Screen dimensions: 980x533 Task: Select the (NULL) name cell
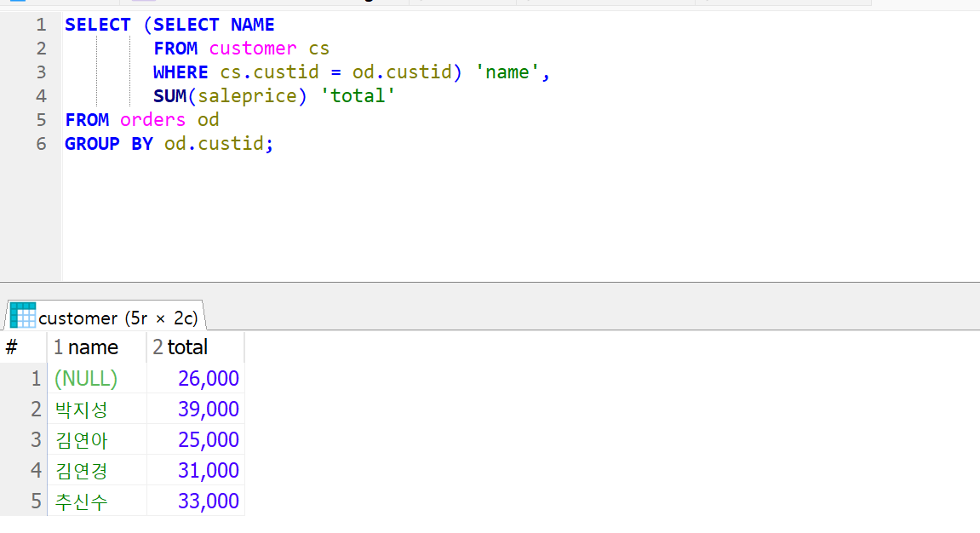click(x=97, y=379)
